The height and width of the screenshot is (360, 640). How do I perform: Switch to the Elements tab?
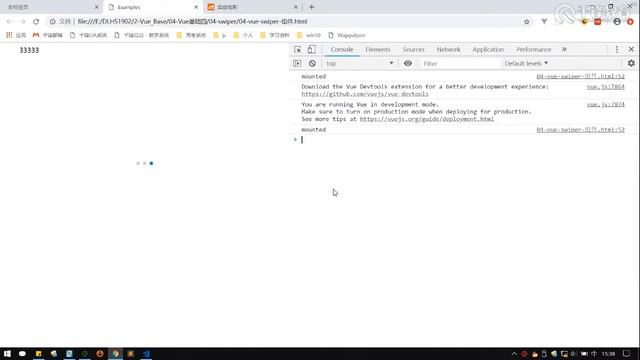point(378,49)
